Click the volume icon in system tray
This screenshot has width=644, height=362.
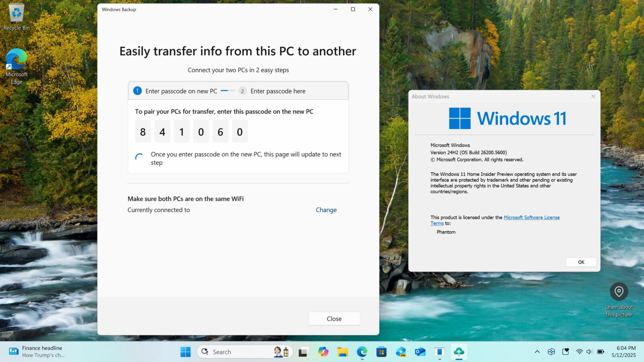pos(589,352)
